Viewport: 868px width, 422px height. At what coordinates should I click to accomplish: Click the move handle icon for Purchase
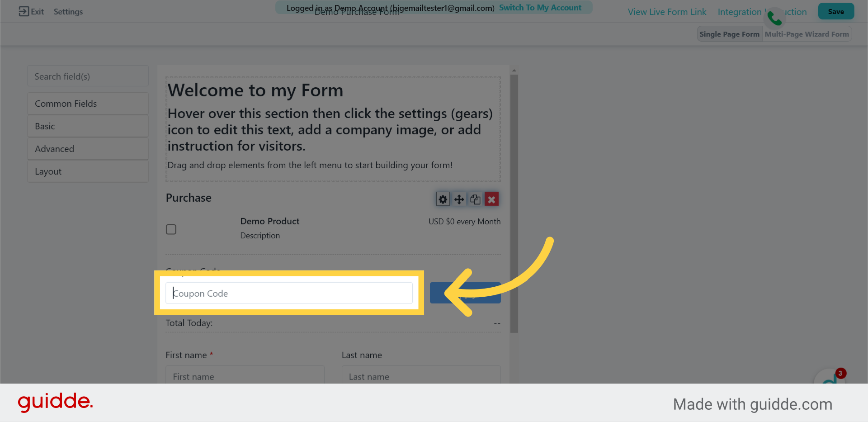(x=459, y=199)
